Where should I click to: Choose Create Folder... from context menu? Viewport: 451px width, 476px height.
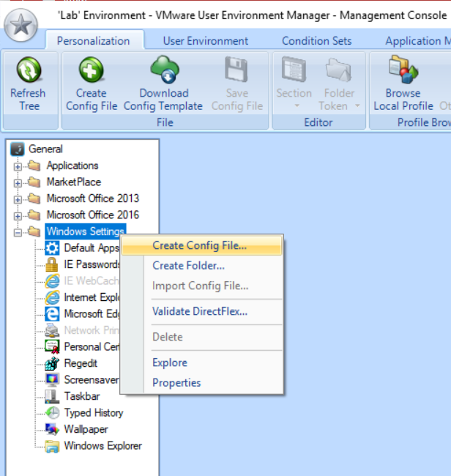(201, 266)
